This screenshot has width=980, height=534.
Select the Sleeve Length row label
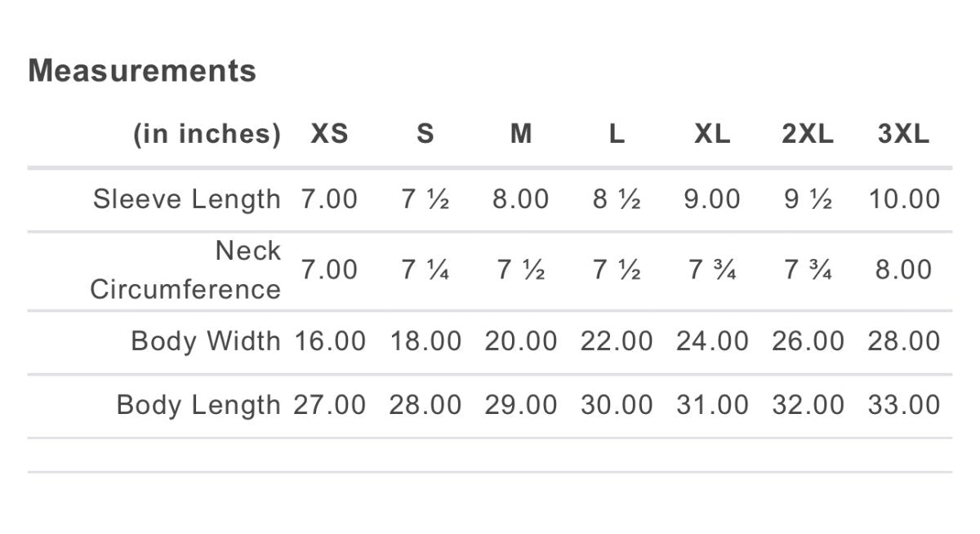[186, 199]
